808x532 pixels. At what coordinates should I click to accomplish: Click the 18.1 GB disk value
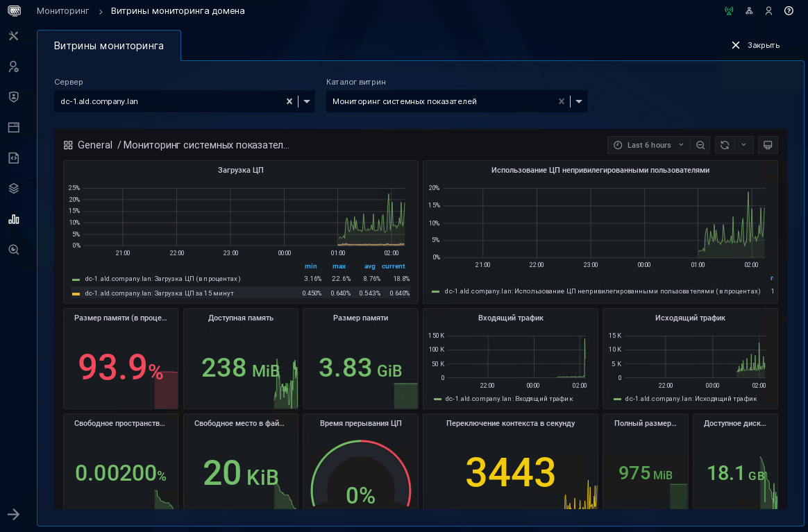coord(735,473)
